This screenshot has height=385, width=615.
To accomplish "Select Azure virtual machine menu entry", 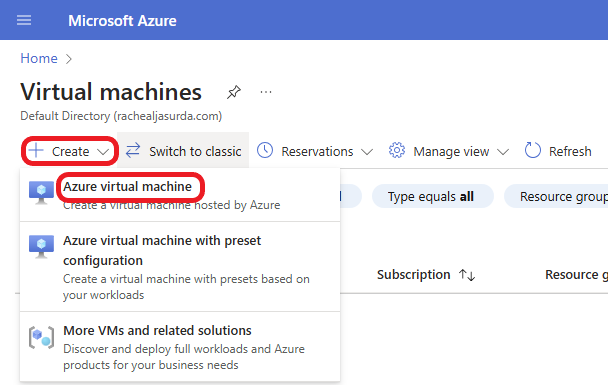I will (180, 195).
